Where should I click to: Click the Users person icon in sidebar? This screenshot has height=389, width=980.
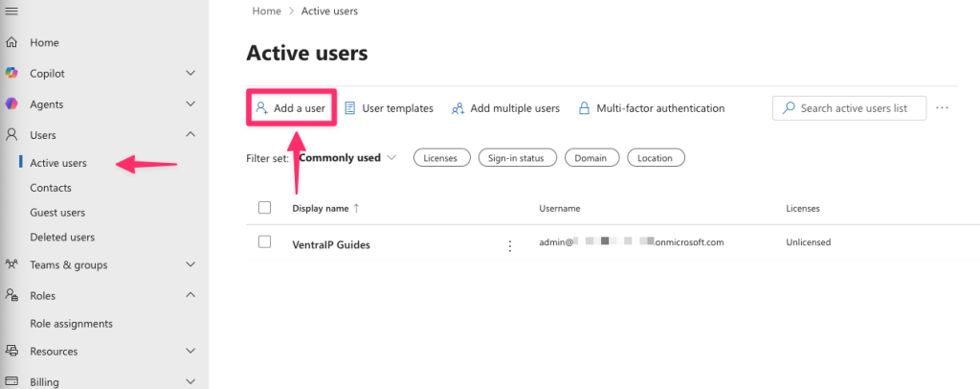coord(11,134)
